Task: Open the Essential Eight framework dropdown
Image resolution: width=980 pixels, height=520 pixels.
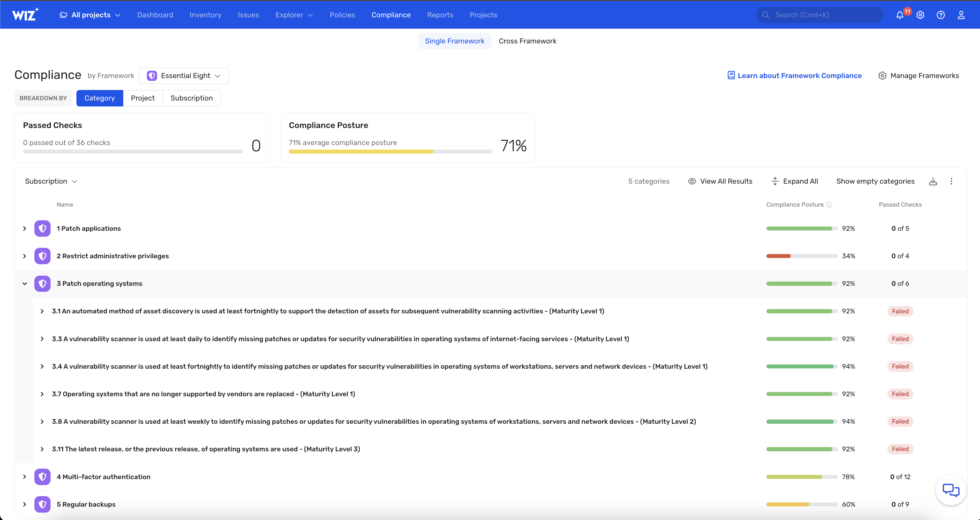Action: click(184, 76)
